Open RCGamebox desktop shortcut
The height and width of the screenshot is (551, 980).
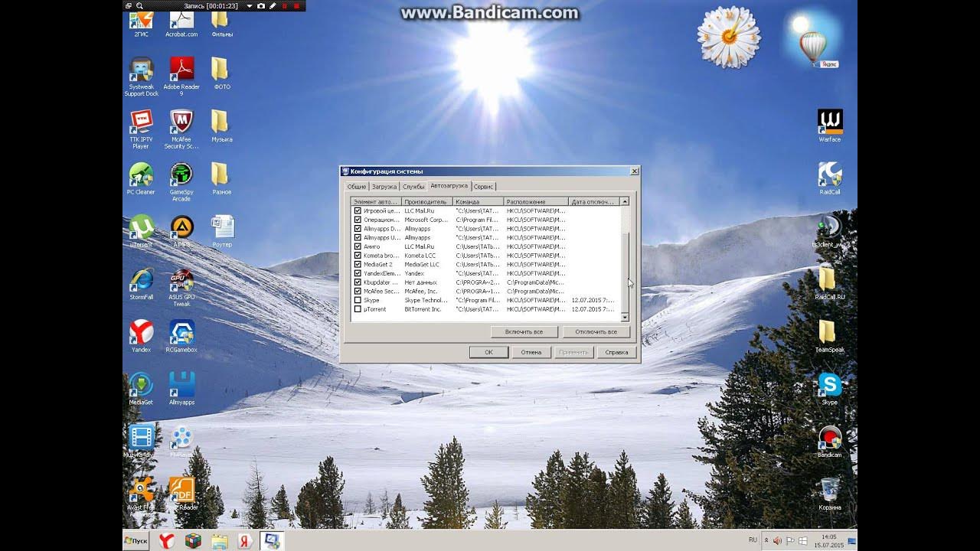point(181,336)
